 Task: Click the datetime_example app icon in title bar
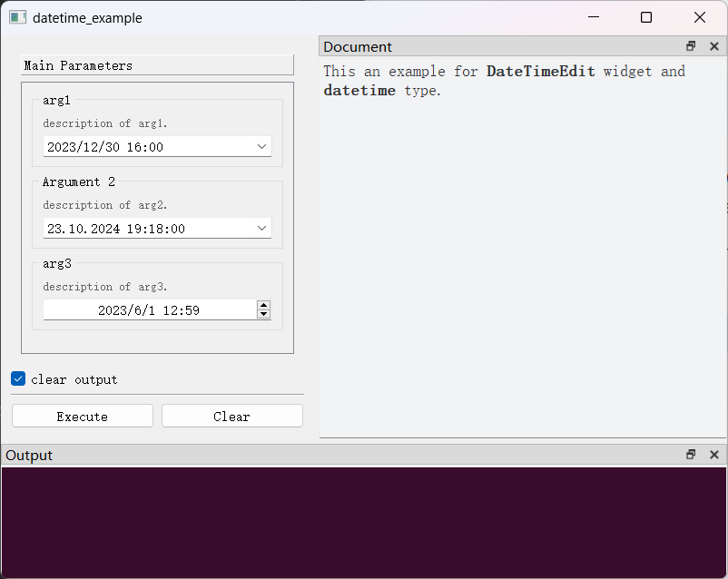click(x=17, y=17)
